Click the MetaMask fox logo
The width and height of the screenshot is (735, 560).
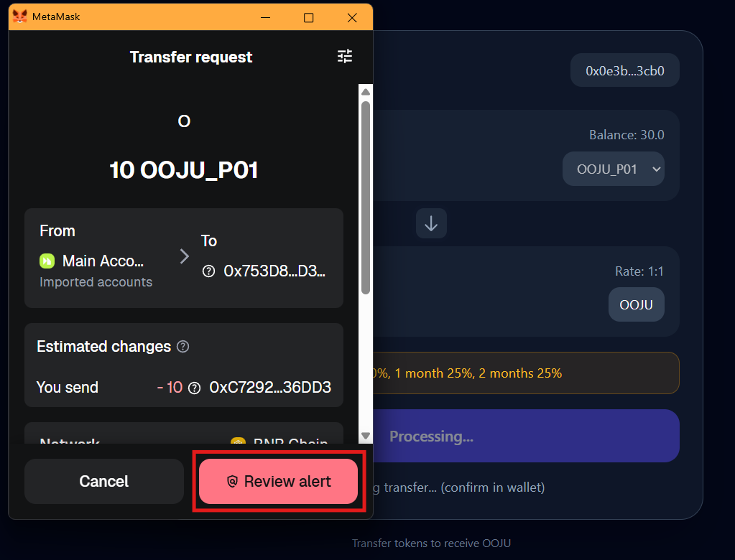tap(20, 17)
